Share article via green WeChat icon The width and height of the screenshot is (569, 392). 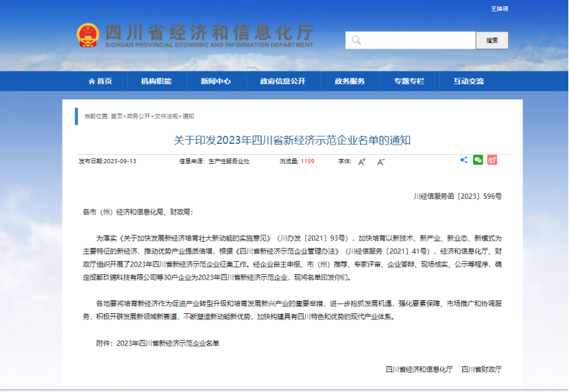(478, 160)
